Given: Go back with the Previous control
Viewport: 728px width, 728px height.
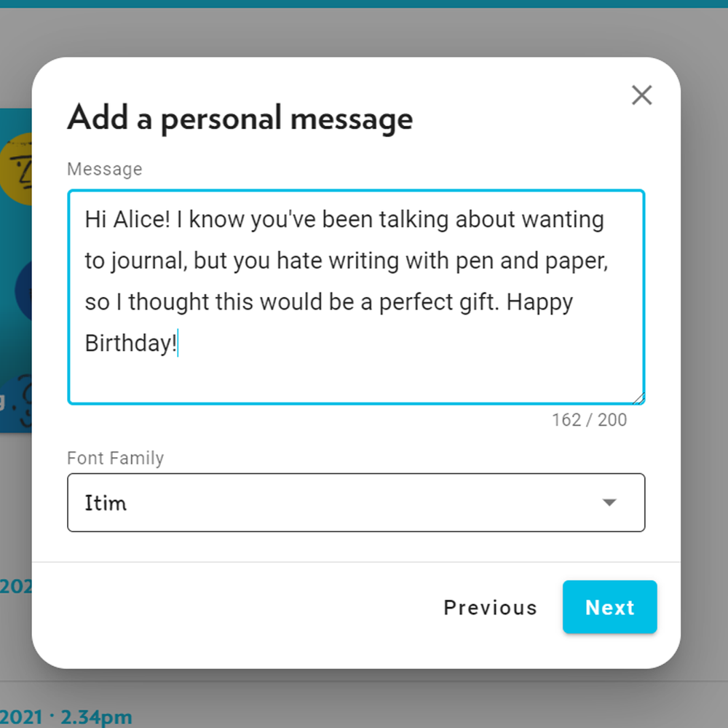Looking at the screenshot, I should click(490, 607).
